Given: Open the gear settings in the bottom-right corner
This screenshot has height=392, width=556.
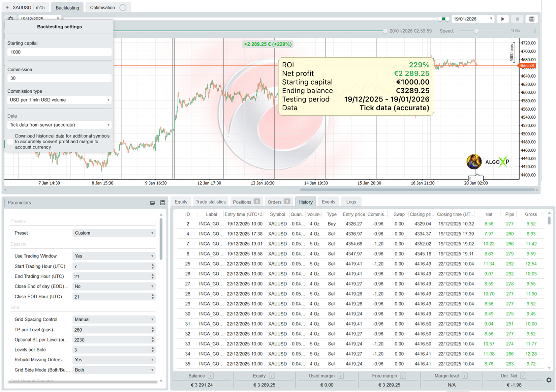Looking at the screenshot, I should 549,380.
